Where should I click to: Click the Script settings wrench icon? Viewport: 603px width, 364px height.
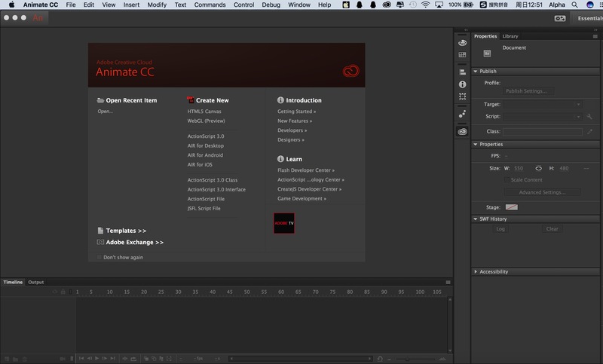(589, 116)
